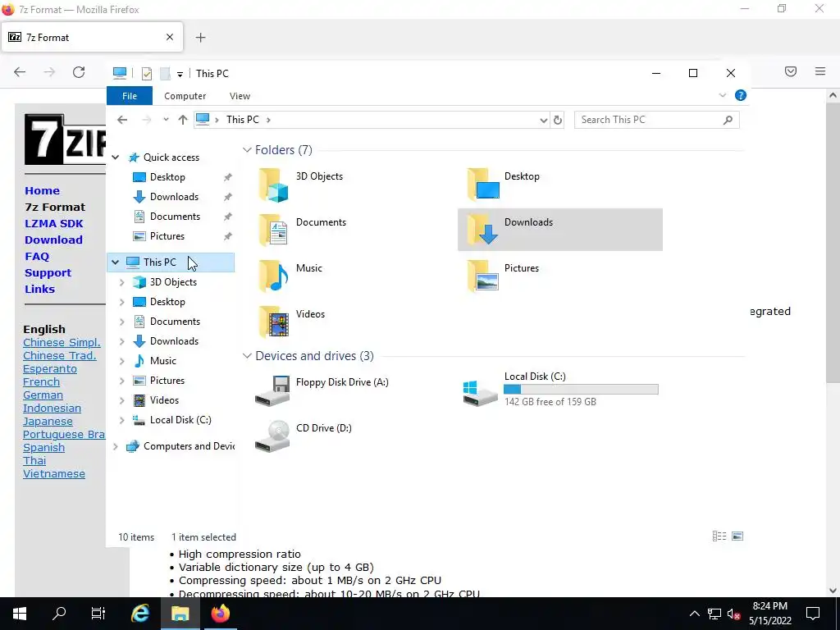Screen dimensions: 840x630
Task: Select Pictures under Quick access
Action: (167, 236)
